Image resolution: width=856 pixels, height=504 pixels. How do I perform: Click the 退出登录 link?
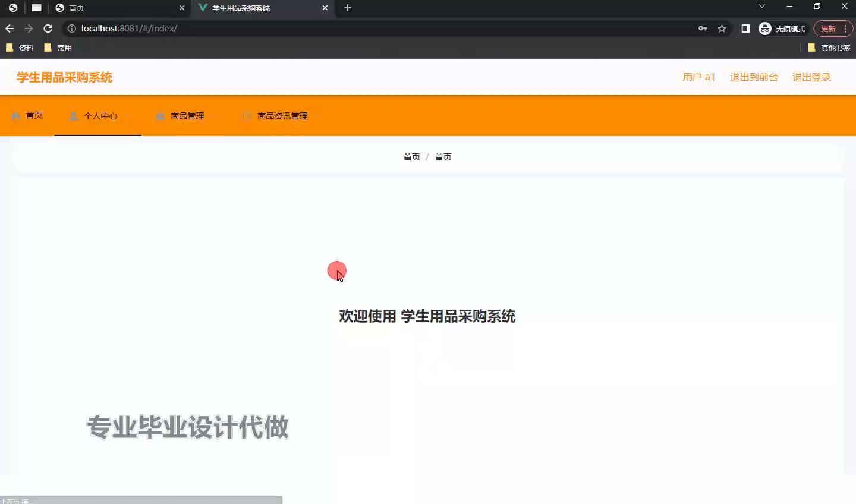coord(811,77)
